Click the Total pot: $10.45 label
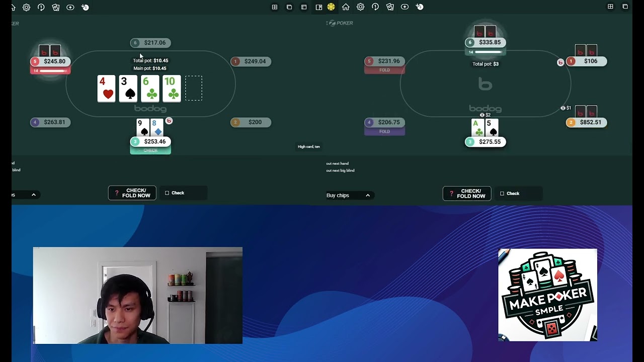This screenshot has width=644, height=362. point(150,60)
